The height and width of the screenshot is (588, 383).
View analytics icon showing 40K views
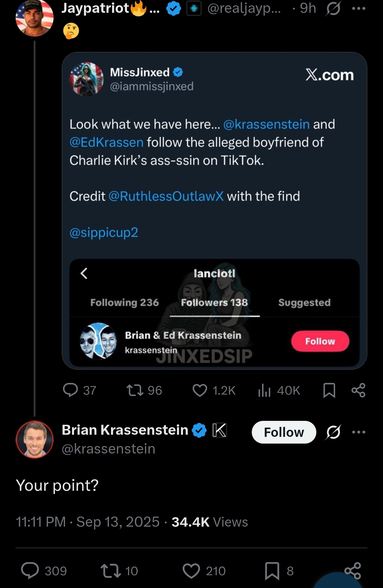click(265, 390)
